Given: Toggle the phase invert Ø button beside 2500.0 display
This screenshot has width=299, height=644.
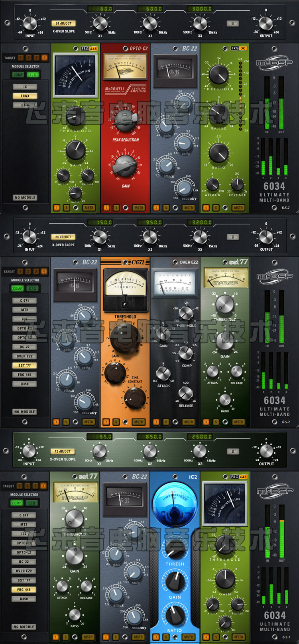Looking at the screenshot, I should tap(233, 452).
